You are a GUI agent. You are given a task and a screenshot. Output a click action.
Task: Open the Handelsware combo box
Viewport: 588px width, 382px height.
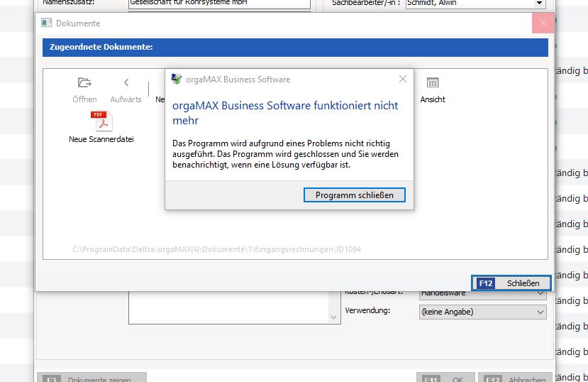[x=482, y=293]
